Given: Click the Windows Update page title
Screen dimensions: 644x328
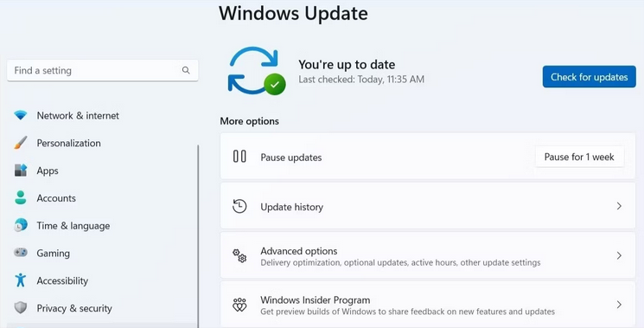Looking at the screenshot, I should 293,13.
